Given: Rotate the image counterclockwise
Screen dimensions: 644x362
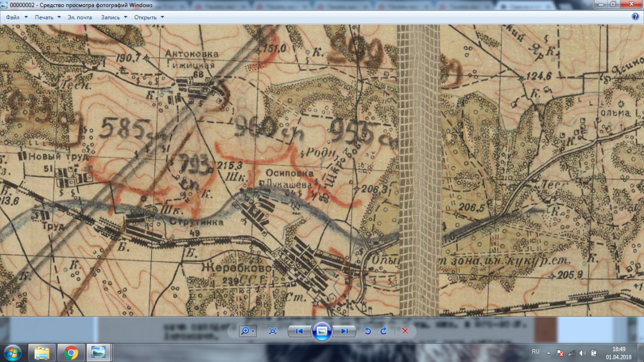Looking at the screenshot, I should pos(368,331).
